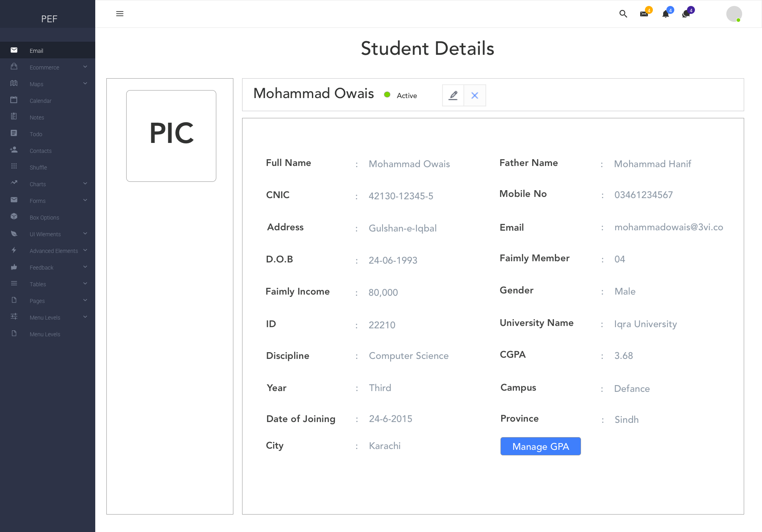This screenshot has height=532, width=762.
Task: Click the PIC profile picture placeholder
Action: click(x=171, y=136)
